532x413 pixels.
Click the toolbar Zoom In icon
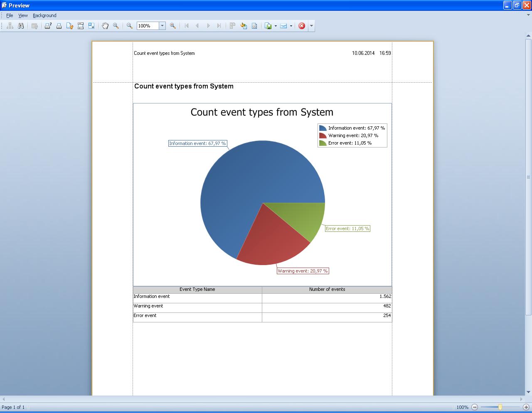(x=173, y=26)
